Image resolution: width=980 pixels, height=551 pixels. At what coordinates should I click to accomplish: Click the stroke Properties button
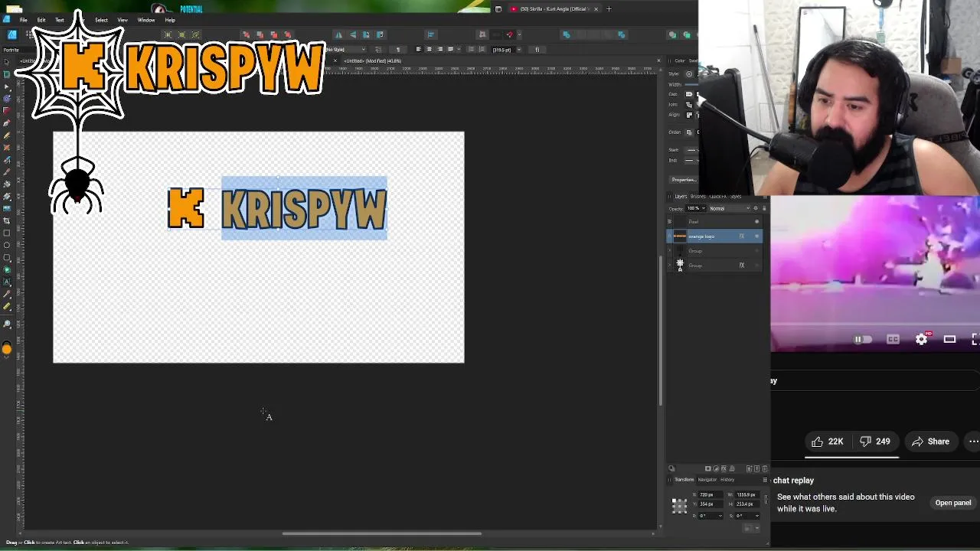683,180
